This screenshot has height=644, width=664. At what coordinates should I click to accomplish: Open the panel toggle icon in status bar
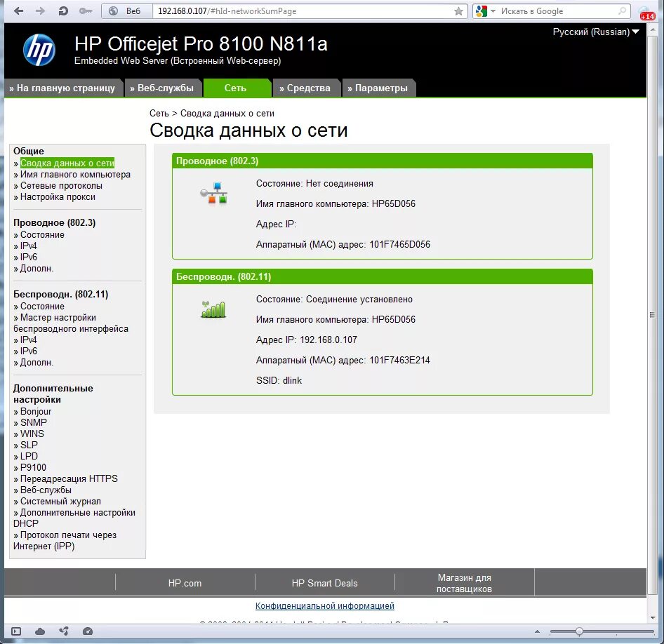pos(16,631)
